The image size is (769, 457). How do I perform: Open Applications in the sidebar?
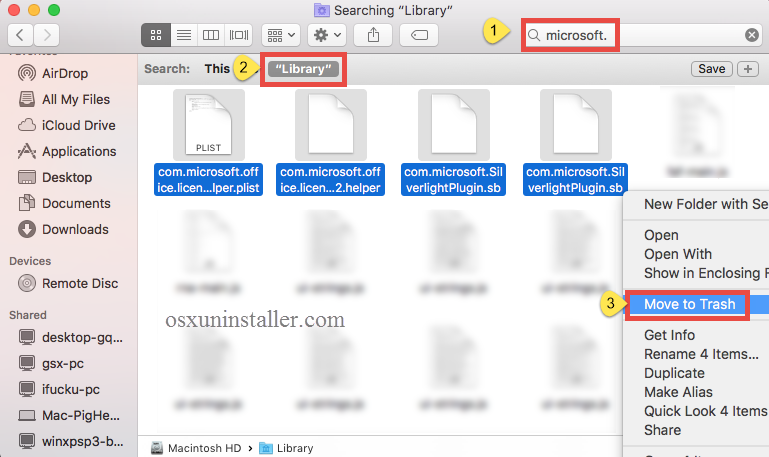click(69, 151)
